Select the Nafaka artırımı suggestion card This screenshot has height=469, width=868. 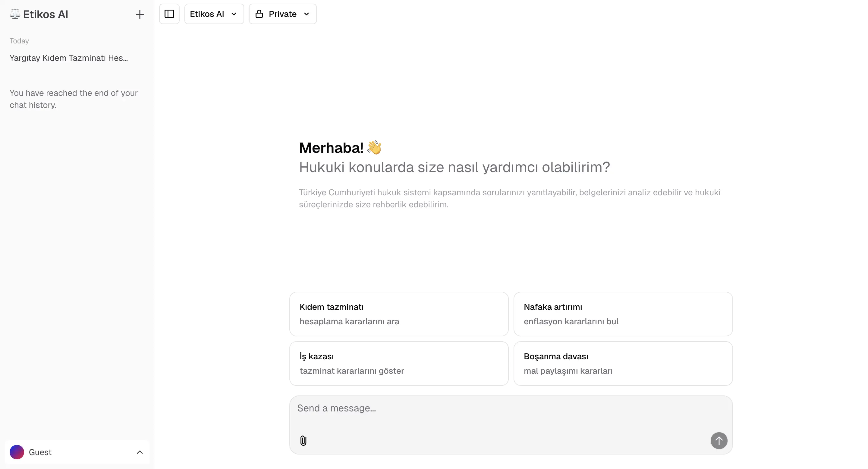point(623,314)
